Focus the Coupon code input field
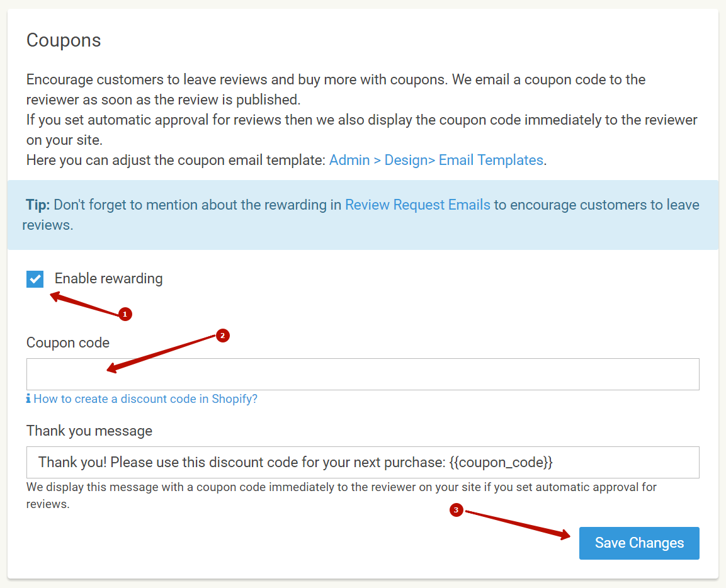726x588 pixels. 363,374
